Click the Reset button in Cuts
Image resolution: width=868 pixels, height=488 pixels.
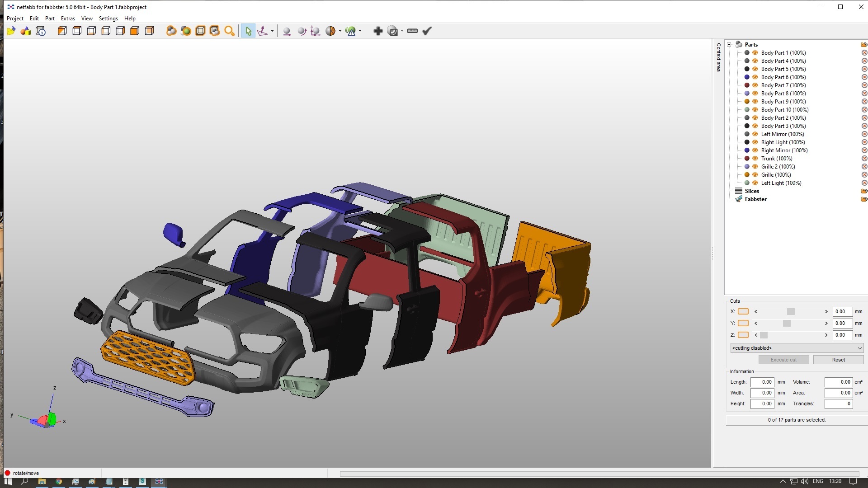(x=838, y=360)
